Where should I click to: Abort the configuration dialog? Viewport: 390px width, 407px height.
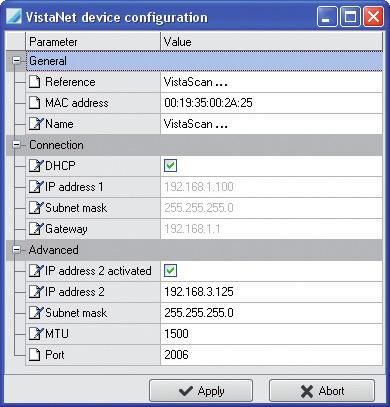pos(322,391)
